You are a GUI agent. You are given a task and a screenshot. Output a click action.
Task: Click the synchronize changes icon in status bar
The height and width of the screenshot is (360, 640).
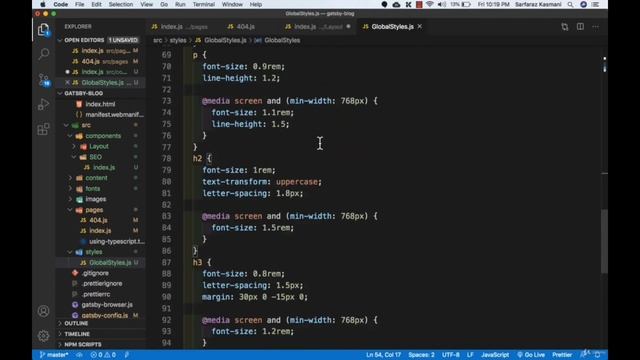coord(79,355)
